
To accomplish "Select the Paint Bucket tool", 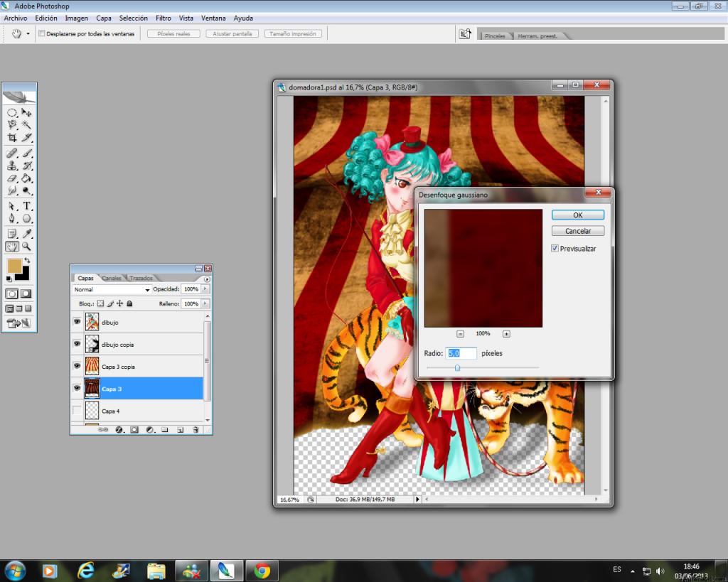I will (26, 178).
